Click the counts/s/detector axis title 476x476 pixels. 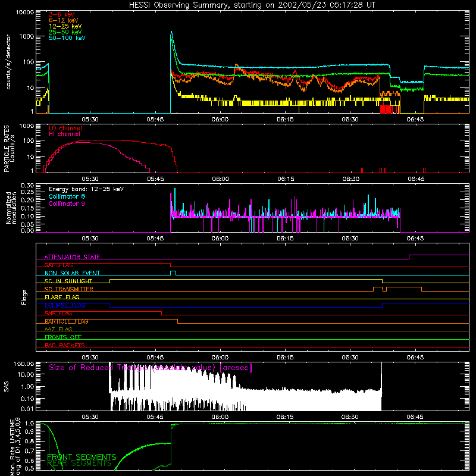pos(8,62)
